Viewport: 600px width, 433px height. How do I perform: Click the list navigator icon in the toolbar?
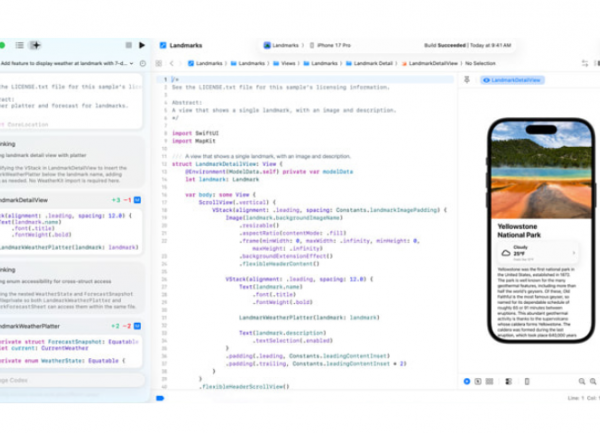tap(19, 45)
